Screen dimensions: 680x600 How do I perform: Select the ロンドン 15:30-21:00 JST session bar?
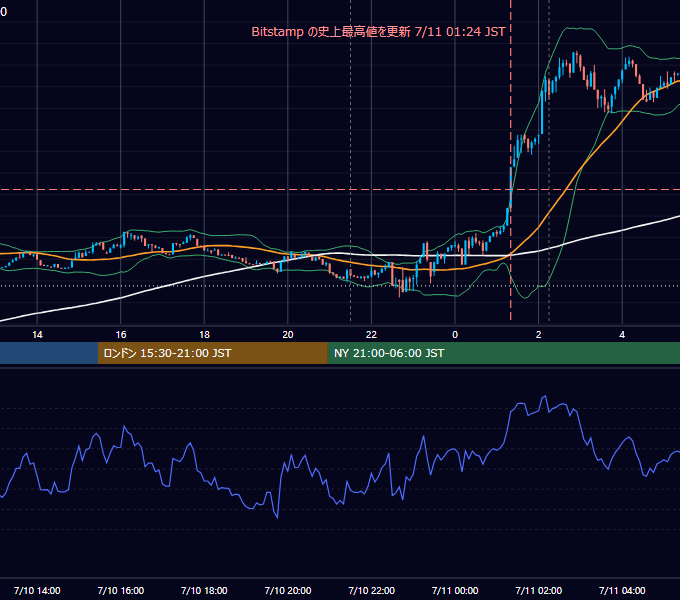pos(212,353)
